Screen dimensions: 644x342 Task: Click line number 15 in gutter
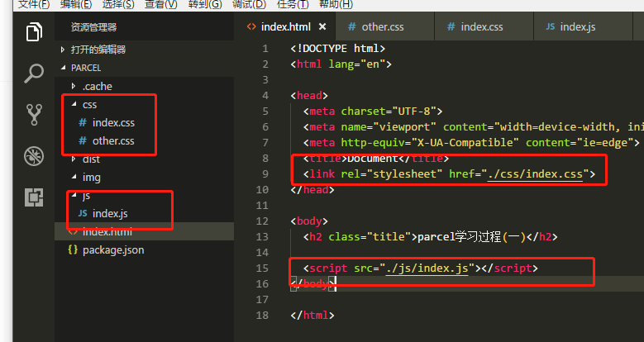coord(261,268)
